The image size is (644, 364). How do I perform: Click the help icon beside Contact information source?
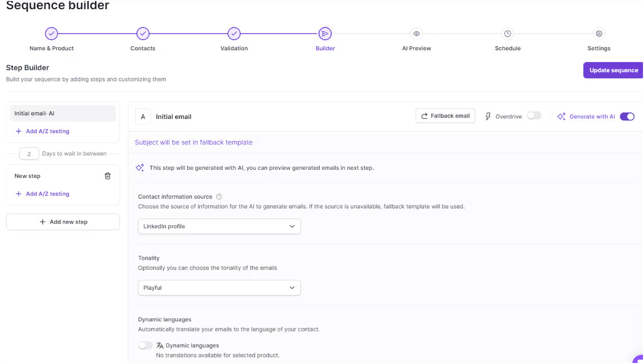219,196
